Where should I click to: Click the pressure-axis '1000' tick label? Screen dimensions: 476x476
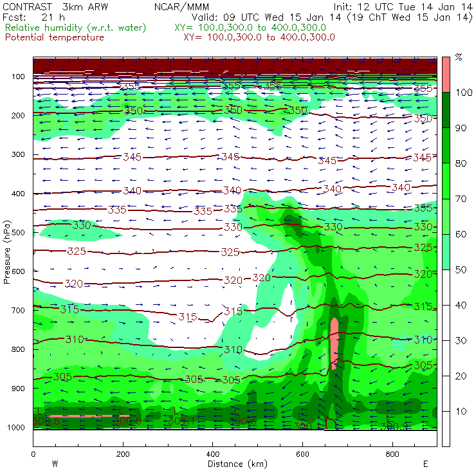click(16, 428)
